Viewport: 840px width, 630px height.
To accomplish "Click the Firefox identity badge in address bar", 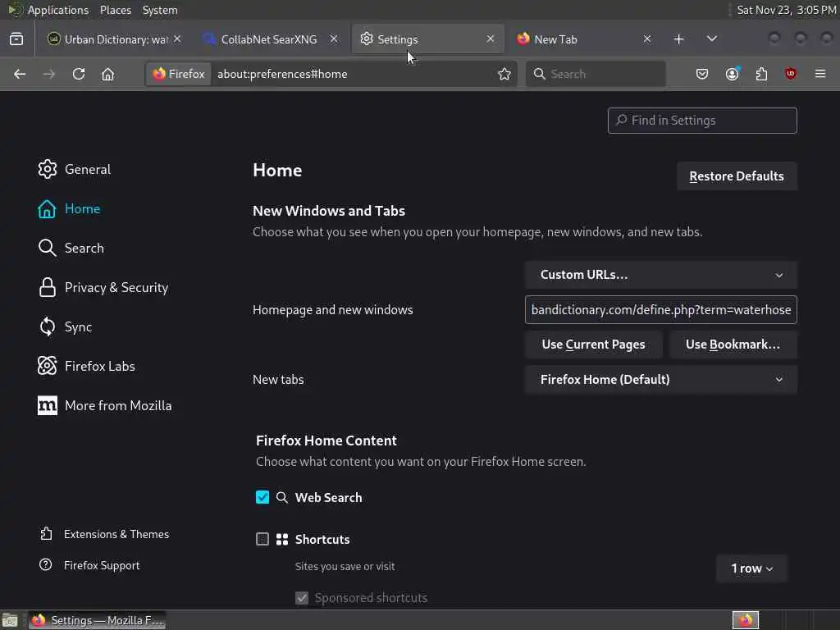I will [x=179, y=74].
